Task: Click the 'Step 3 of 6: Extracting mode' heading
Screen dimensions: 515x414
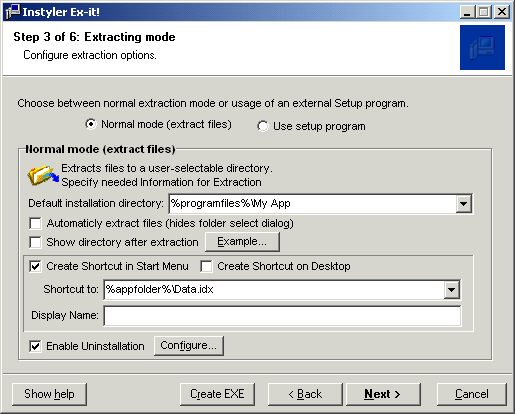Action: pyautogui.click(x=94, y=37)
